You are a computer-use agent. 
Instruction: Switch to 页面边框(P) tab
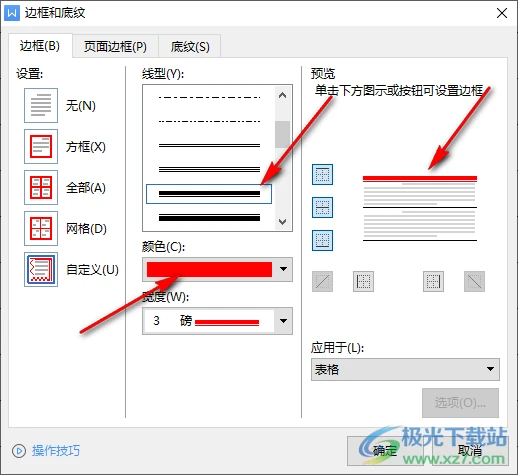(x=115, y=46)
